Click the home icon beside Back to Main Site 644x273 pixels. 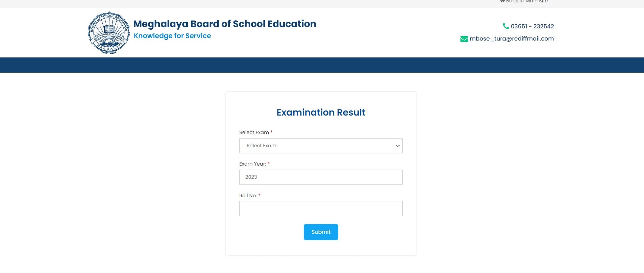click(502, 1)
